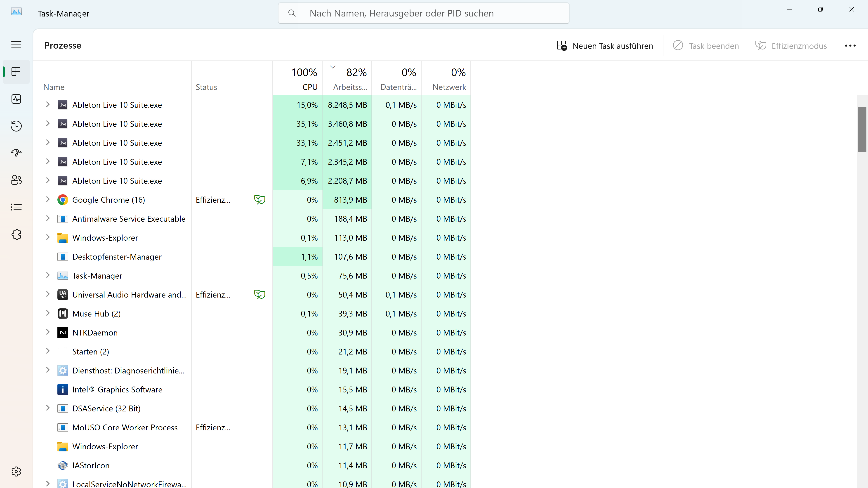Click the Ableton Live icon with 8.248,5 MB
Image resolution: width=868 pixels, height=488 pixels.
[63, 105]
